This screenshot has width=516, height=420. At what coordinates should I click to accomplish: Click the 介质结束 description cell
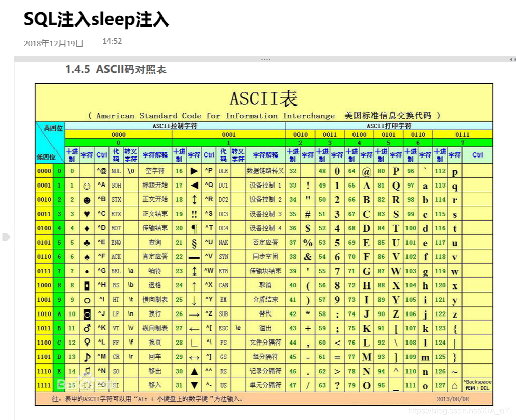(265, 299)
